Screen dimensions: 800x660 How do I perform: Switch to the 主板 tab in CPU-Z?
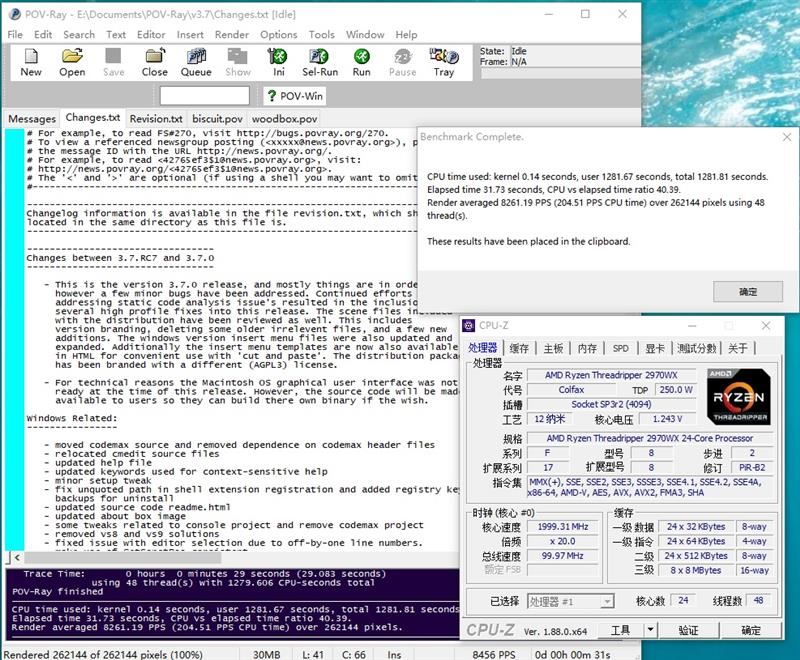[553, 348]
